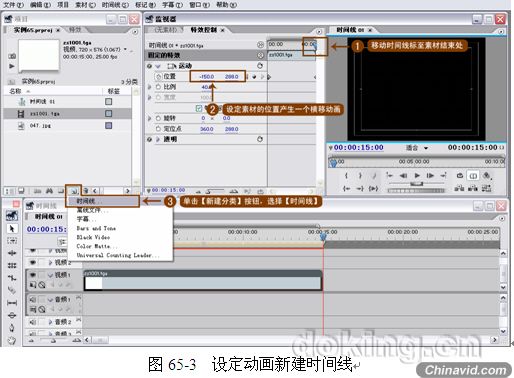Select the Hand tool in timeline toolbox
Screen dimensions: 514x378
click(12, 341)
